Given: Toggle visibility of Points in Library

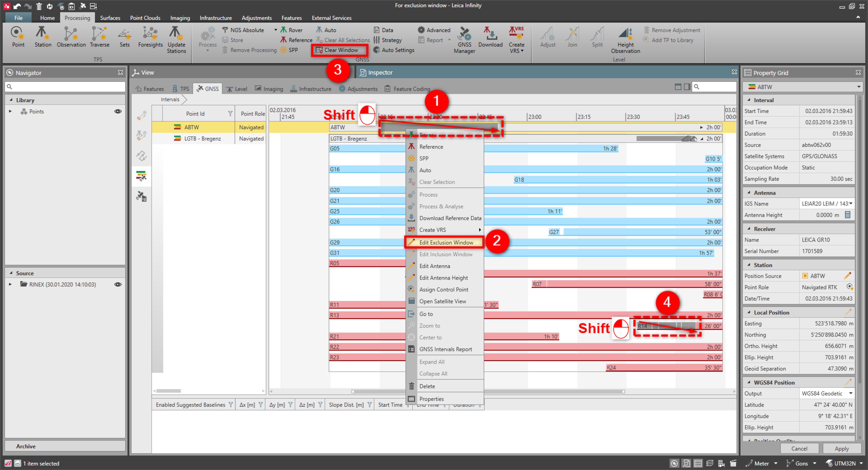Looking at the screenshot, I should click(x=118, y=111).
